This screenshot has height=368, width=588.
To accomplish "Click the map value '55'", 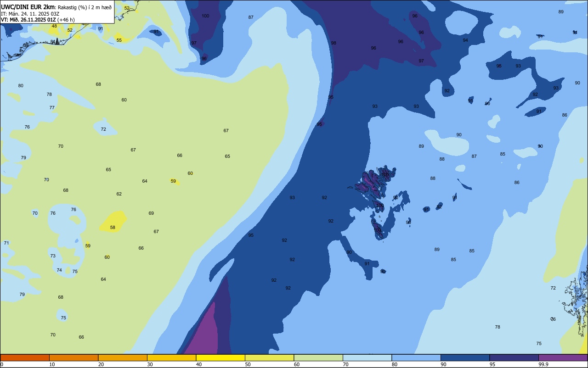I will pos(119,40).
